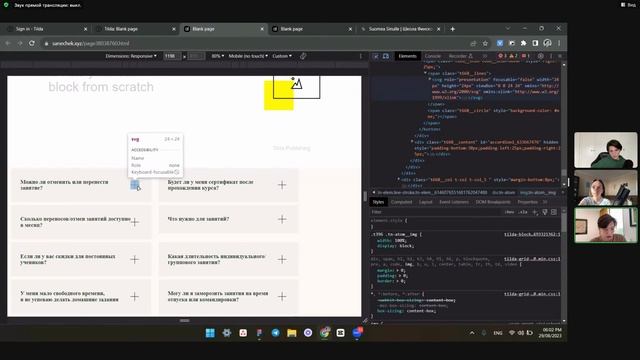Open the Custom throttling dropdown
The image size is (640, 360).
click(282, 56)
